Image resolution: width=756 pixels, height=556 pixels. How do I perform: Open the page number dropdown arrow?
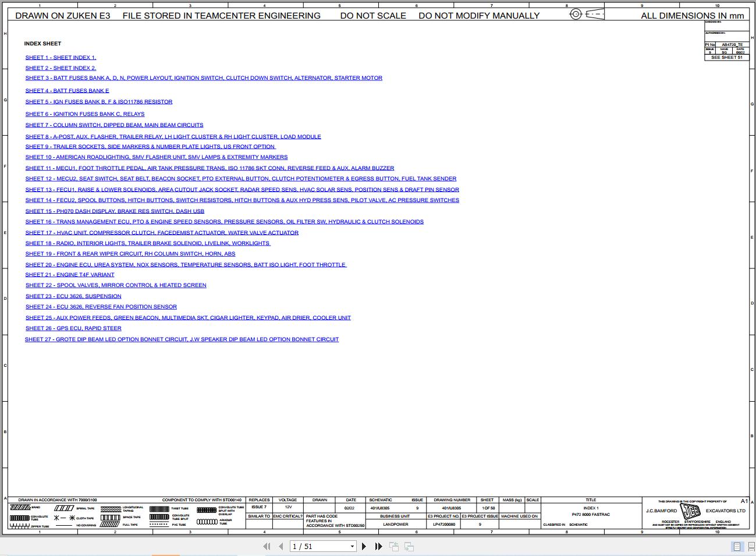tap(352, 546)
